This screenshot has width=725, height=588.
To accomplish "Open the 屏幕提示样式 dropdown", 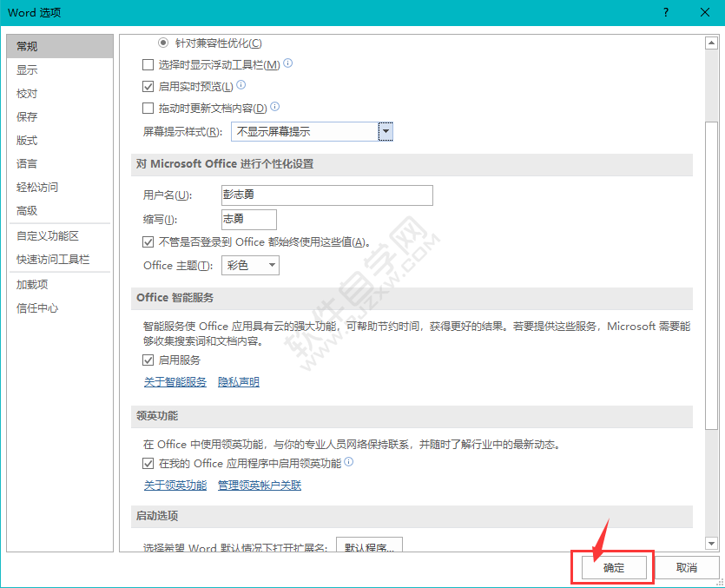I will click(386, 130).
